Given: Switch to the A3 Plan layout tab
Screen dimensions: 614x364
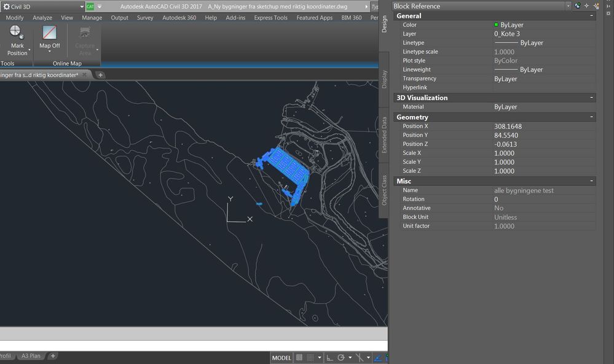Looking at the screenshot, I should pos(31,356).
